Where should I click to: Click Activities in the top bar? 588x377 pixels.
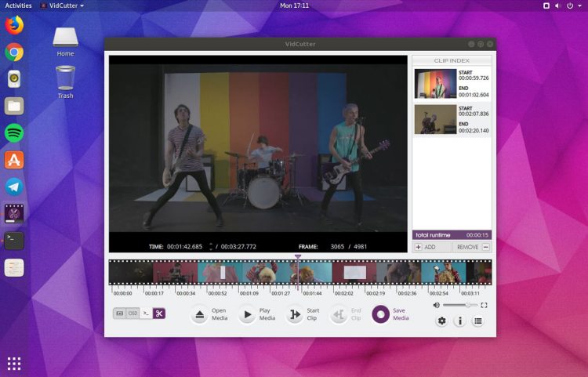(x=18, y=5)
